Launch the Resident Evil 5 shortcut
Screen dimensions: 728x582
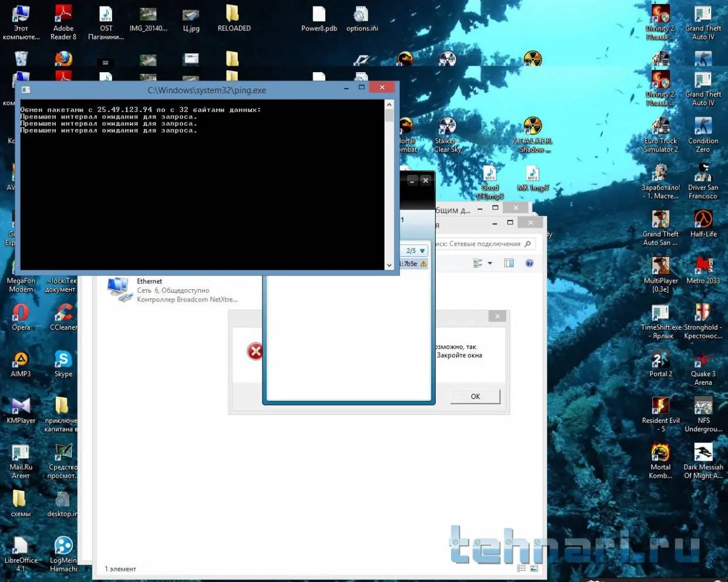(x=660, y=415)
